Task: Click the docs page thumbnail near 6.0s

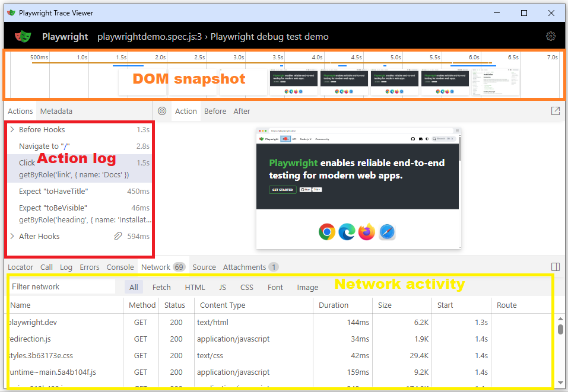Action: pos(495,83)
